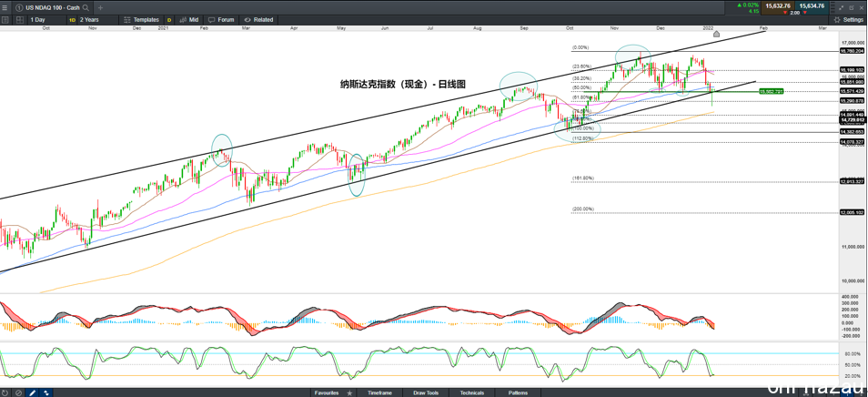This screenshot has height=397, width=868.
Task: Click the clear drawings circle-slash icon
Action: (18, 392)
